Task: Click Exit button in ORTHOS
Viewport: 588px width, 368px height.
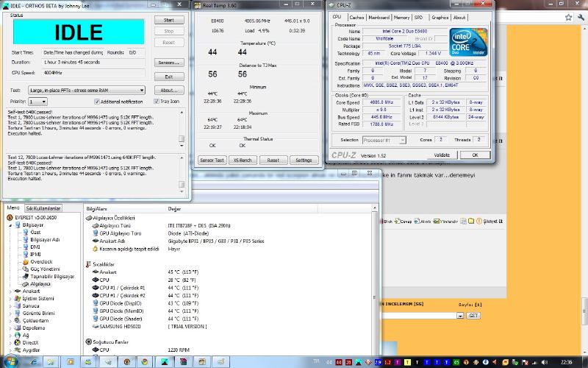Action: coord(169,77)
